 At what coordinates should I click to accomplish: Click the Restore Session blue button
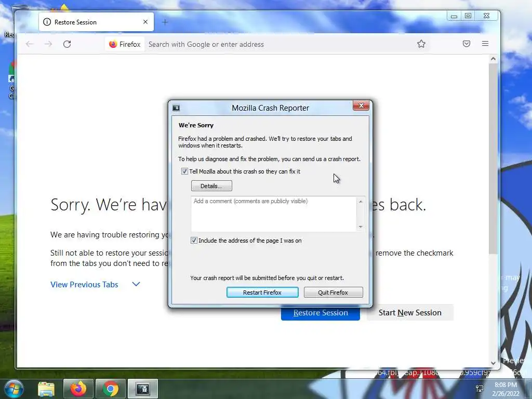[x=320, y=312]
